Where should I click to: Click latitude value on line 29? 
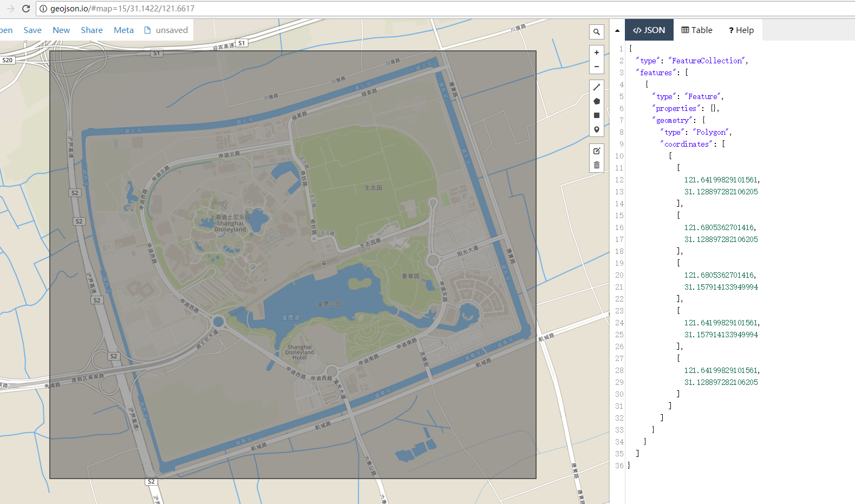(x=721, y=382)
